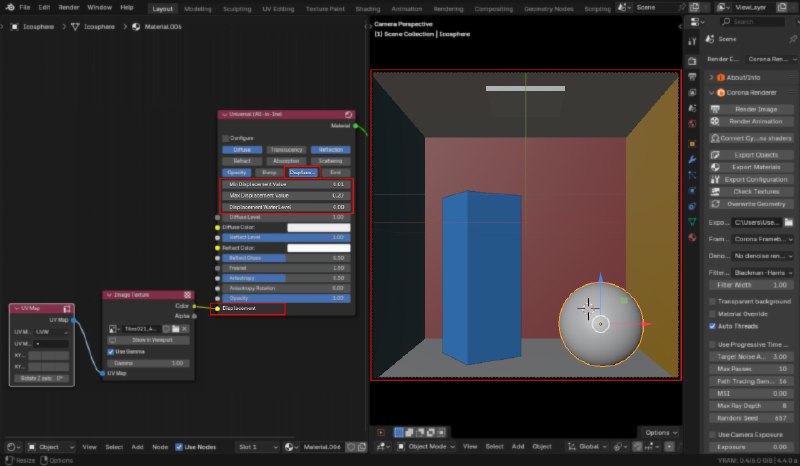Toggle Use Gamma in Image Texture node

pos(111,352)
